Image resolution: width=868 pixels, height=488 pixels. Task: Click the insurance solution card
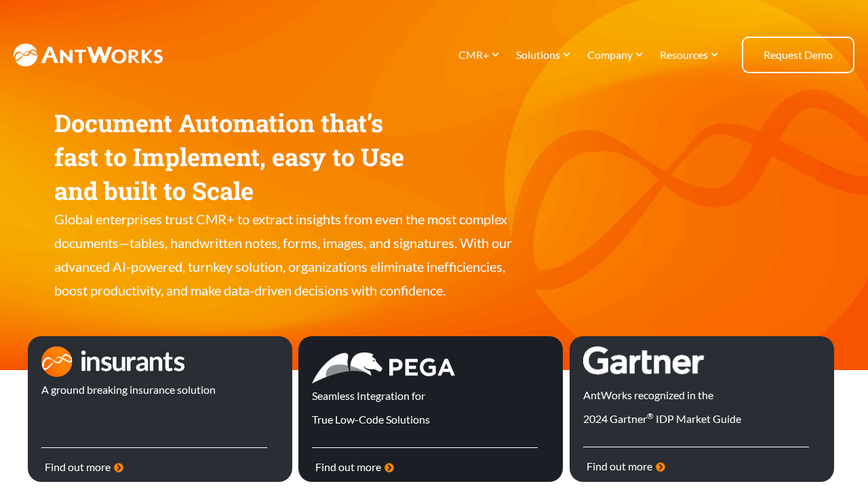coord(160,409)
